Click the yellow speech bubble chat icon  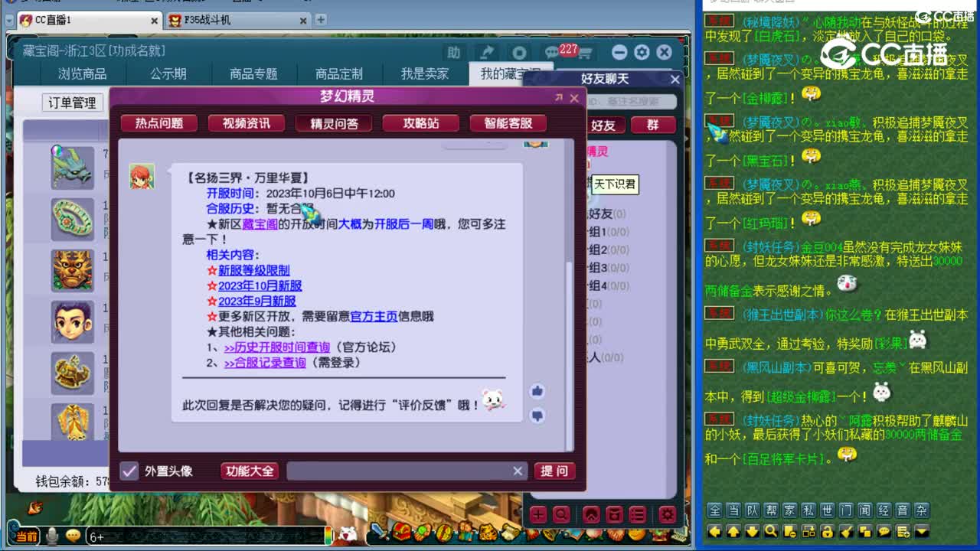pos(884,531)
